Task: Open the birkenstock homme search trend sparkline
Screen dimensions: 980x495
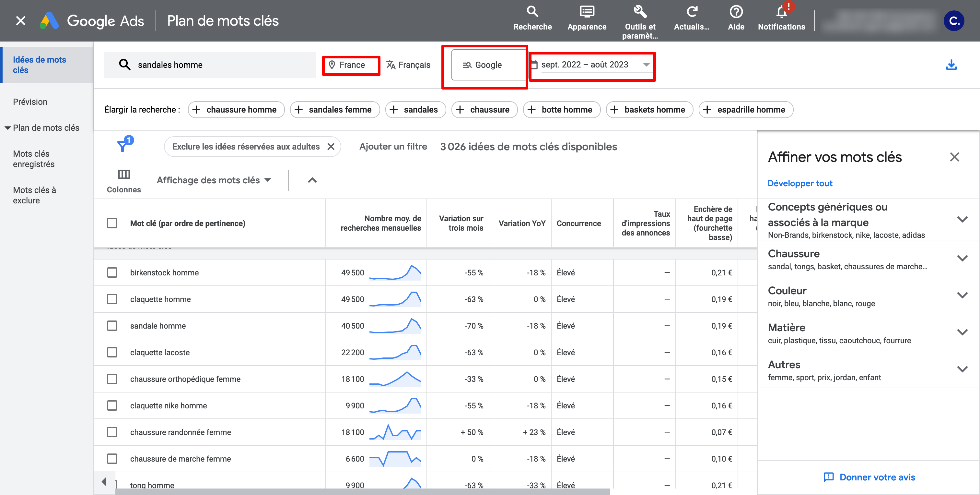Action: pyautogui.click(x=395, y=272)
